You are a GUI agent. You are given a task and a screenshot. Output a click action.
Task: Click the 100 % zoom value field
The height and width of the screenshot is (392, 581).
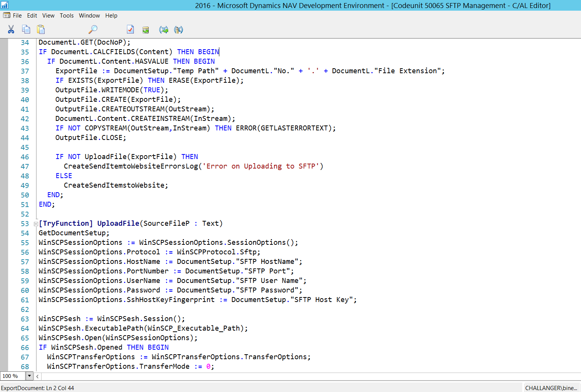(x=13, y=376)
